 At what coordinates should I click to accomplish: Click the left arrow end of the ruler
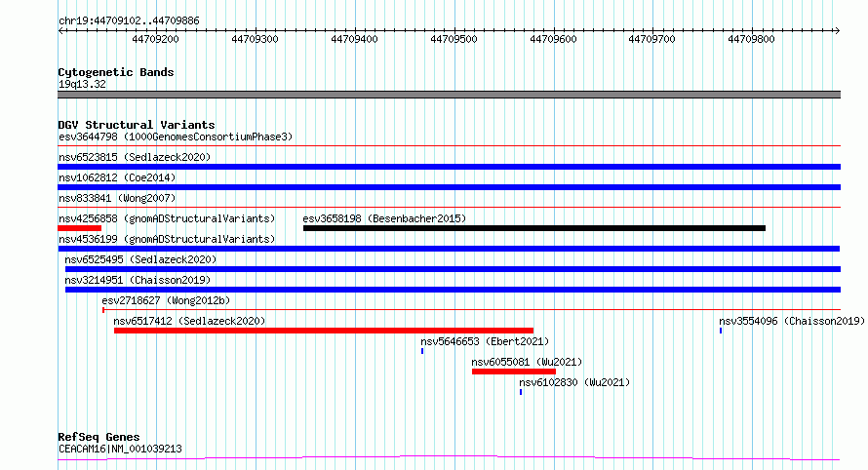click(x=60, y=31)
